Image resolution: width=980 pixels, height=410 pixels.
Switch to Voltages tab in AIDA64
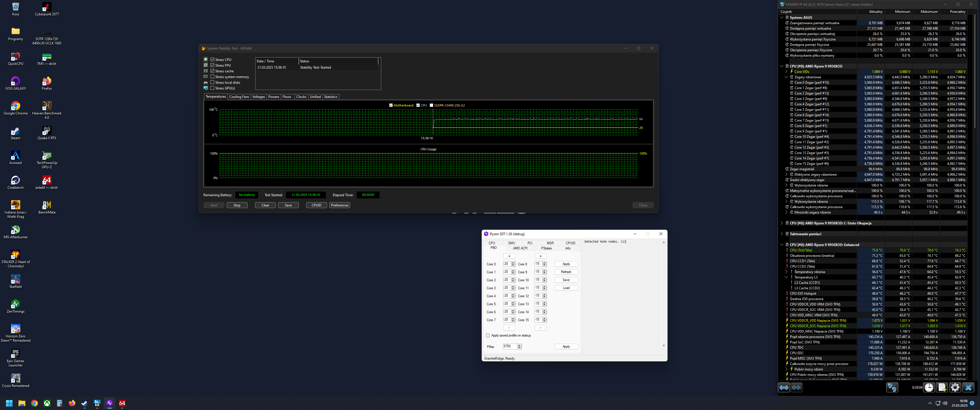point(258,97)
